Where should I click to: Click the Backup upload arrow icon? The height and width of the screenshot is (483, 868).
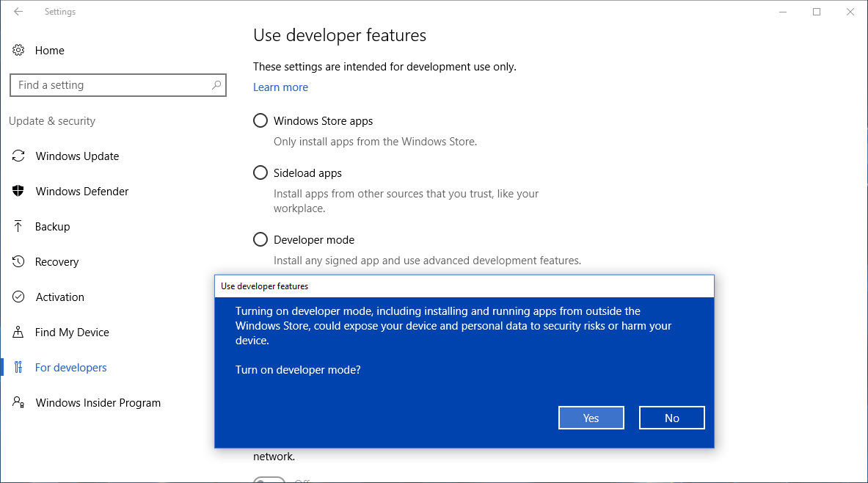click(18, 227)
